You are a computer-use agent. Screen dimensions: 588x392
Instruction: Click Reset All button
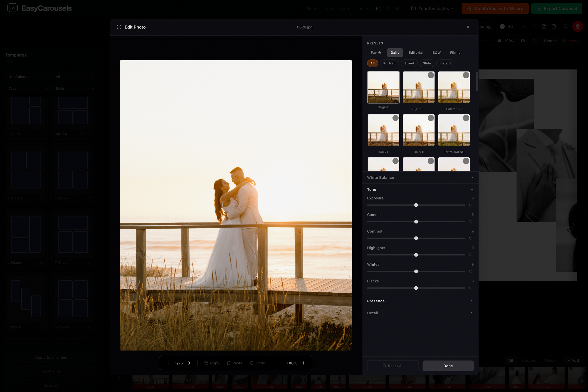(x=393, y=366)
